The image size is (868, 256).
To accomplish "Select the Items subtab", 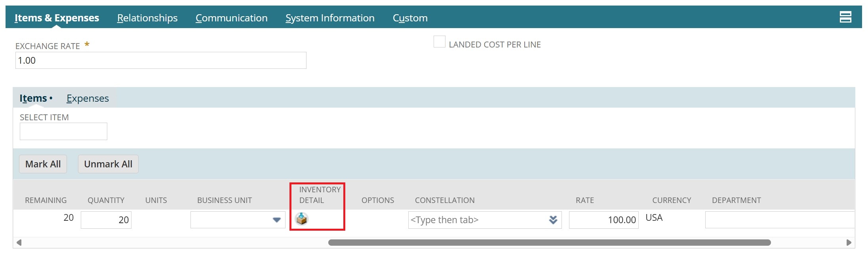I will point(33,98).
